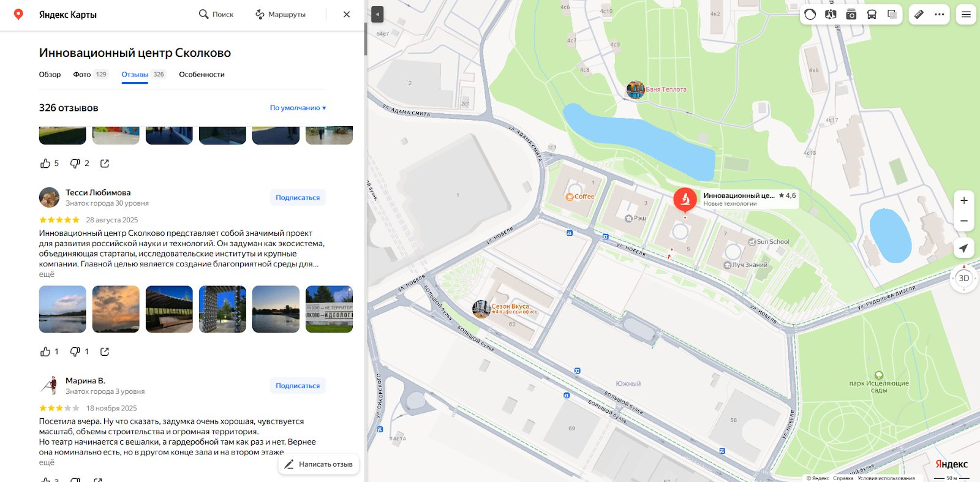Viewport: 980px width, 482px height.
Task: Click 'Написать отзыв' button
Action: tap(318, 464)
